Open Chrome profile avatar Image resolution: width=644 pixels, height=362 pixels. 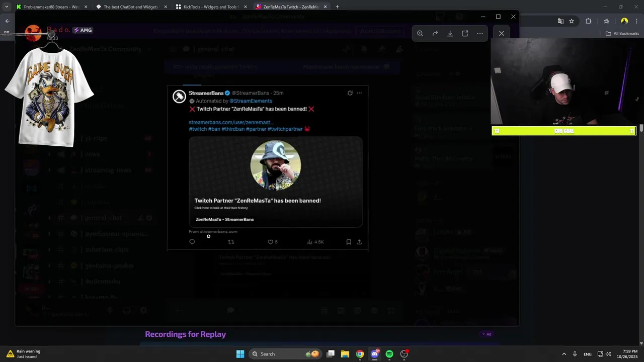624,21
